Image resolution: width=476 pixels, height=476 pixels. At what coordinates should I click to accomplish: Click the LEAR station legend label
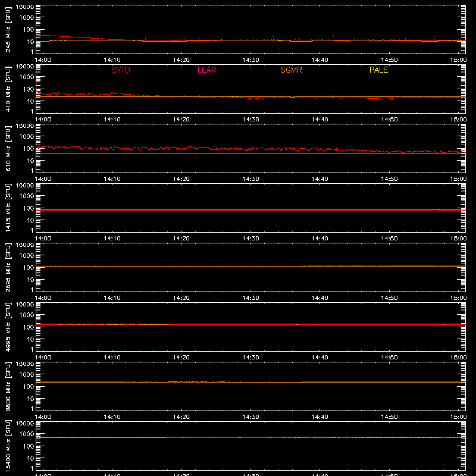(x=206, y=70)
